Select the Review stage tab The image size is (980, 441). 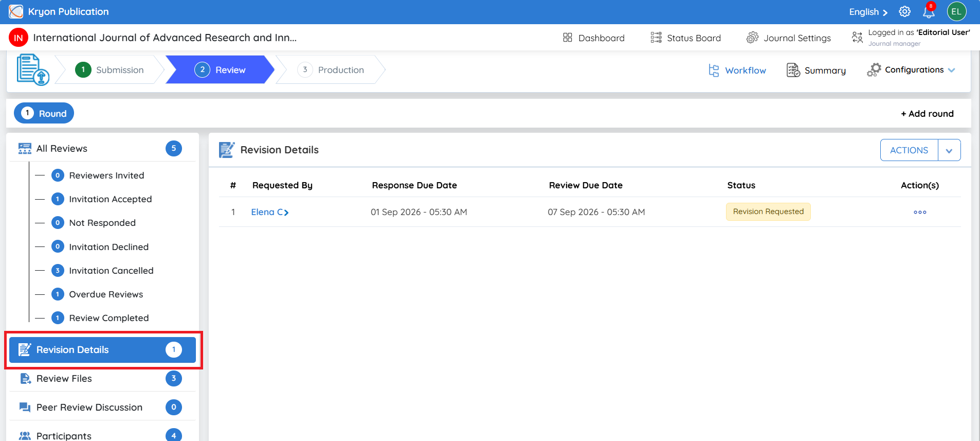220,69
